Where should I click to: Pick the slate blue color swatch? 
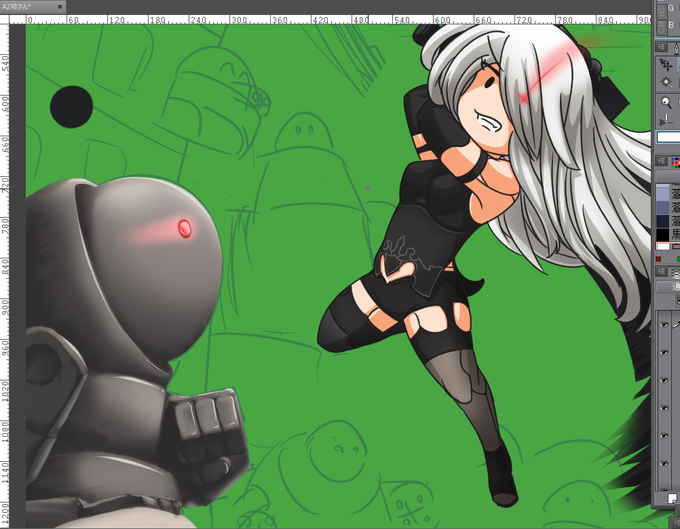tap(663, 208)
